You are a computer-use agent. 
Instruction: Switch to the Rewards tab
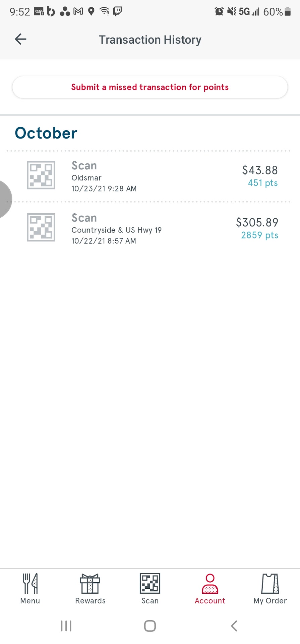[90, 589]
